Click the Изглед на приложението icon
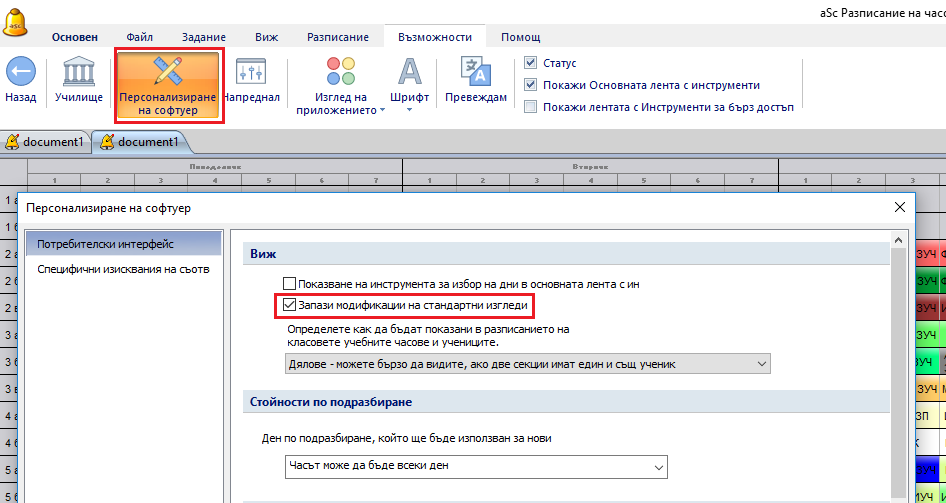The height and width of the screenshot is (503, 946). (x=341, y=72)
